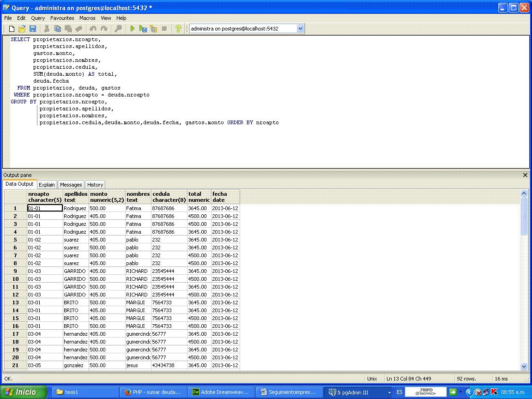Screen dimensions: 532x399
Task: Click the Undo toolbar icon
Action: coord(93,29)
